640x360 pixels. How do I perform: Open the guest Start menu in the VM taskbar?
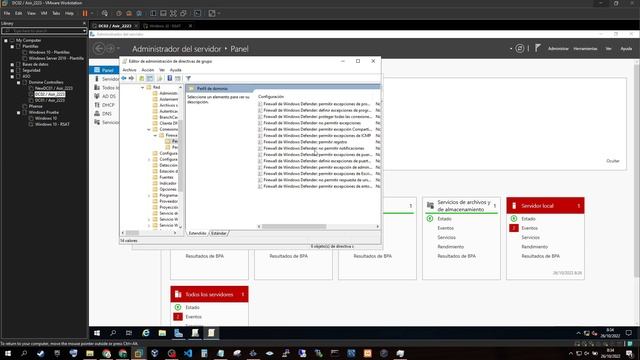(97, 333)
